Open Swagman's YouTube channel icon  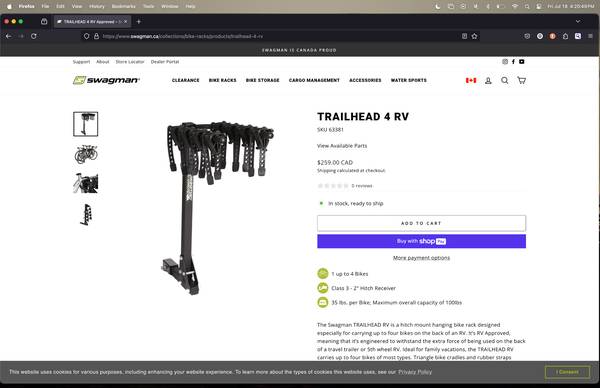(522, 62)
